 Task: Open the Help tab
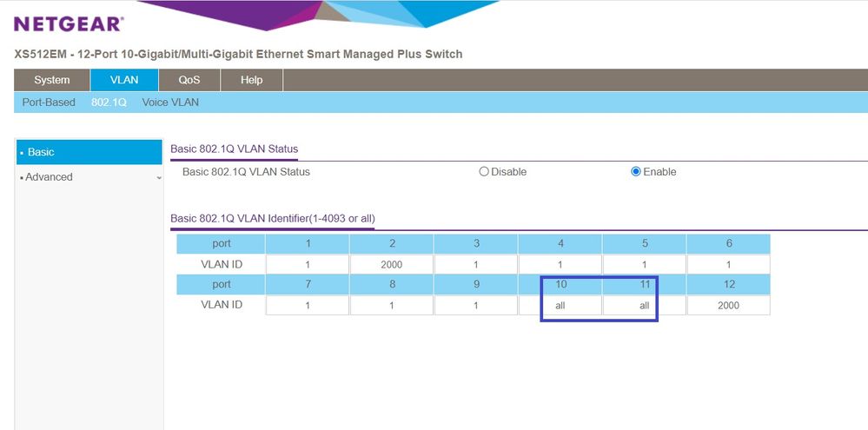coord(251,80)
